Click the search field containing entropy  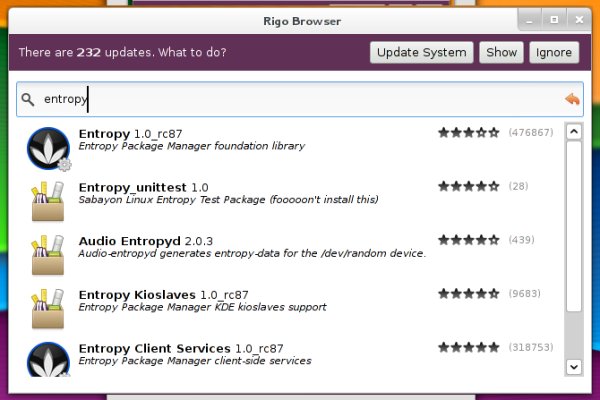300,99
